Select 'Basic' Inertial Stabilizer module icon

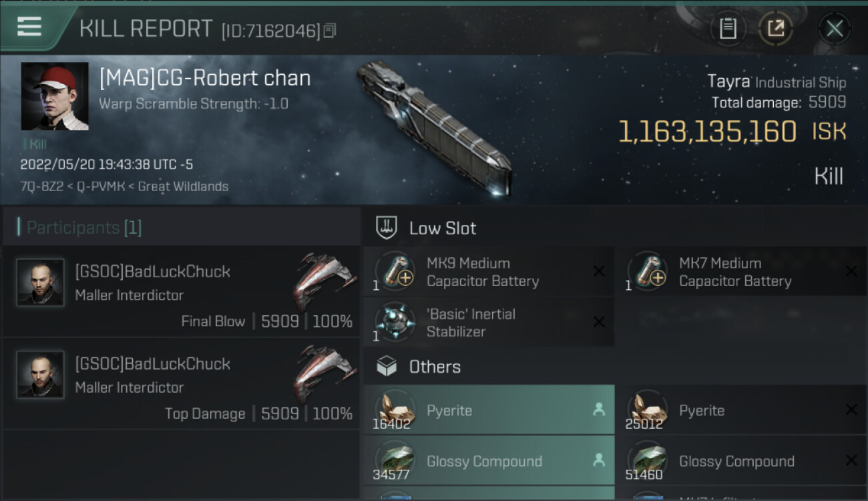(395, 323)
